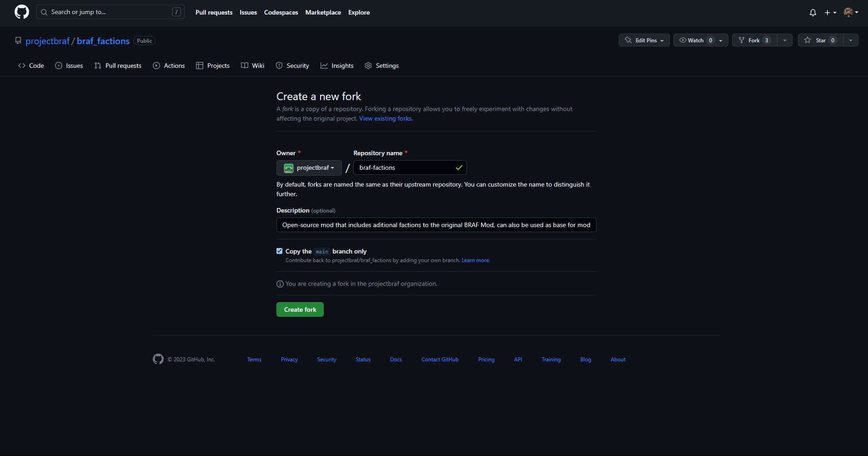Click the Projects tab table icon
This screenshot has height=456, width=868.
point(200,66)
